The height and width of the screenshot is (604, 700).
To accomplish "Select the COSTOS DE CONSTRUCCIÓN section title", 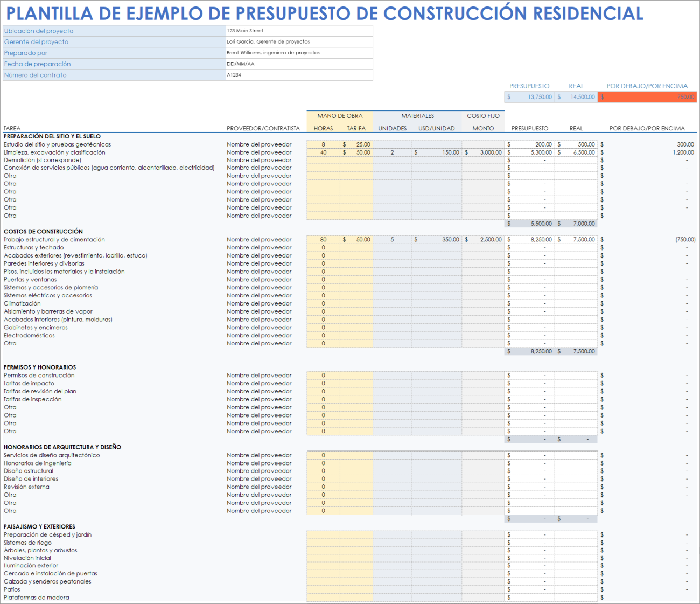I will pos(43,231).
